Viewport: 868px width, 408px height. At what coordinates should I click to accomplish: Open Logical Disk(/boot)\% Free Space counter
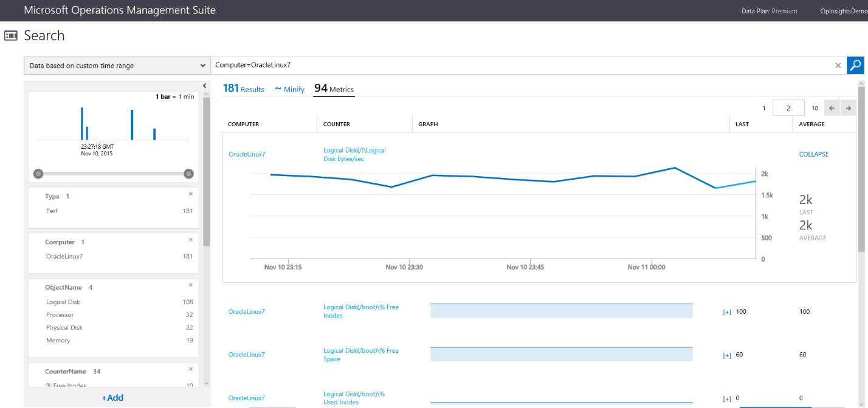click(361, 355)
